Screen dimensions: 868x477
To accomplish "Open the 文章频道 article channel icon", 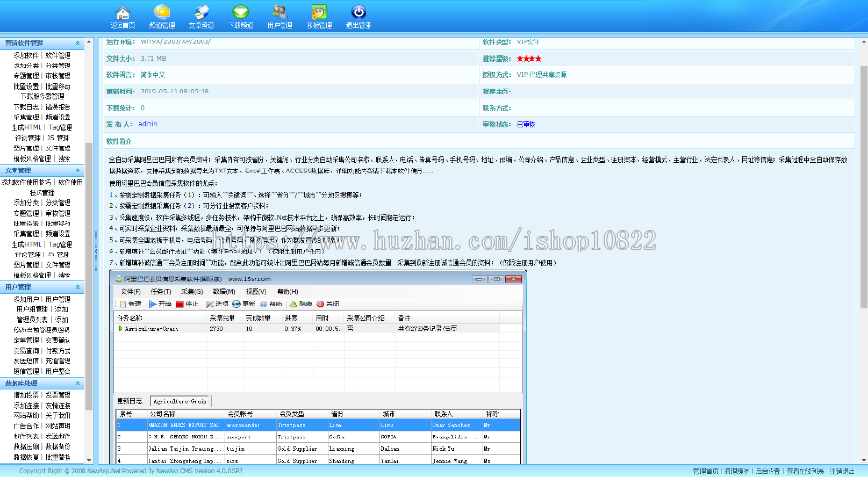I will pyautogui.click(x=201, y=13).
